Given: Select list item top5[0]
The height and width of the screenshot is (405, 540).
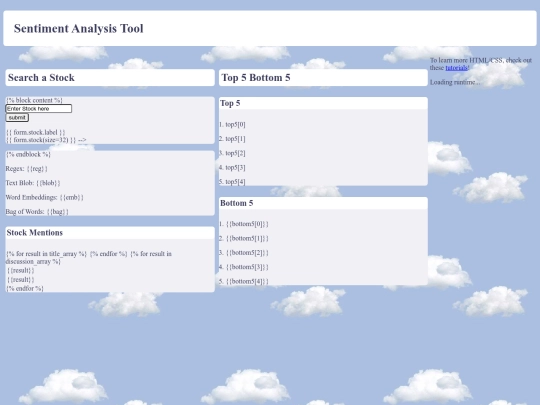Looking at the screenshot, I should click(232, 124).
